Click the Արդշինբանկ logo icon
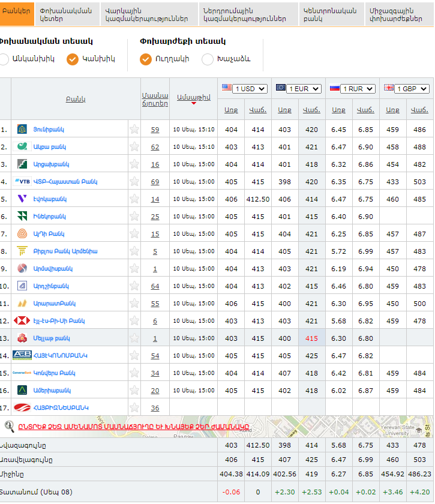This screenshot has width=435, height=504. [22, 286]
